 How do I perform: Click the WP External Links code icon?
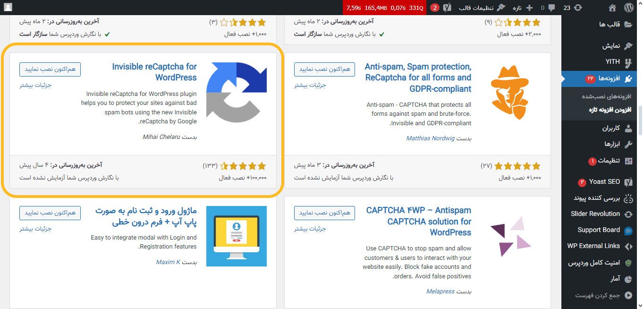[628, 246]
